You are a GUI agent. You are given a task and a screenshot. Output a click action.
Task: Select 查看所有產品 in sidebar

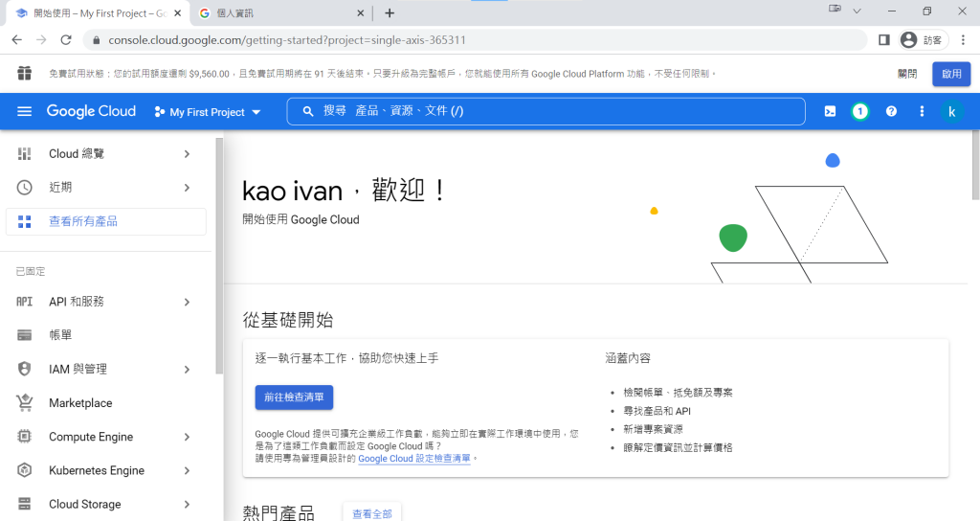(x=106, y=221)
